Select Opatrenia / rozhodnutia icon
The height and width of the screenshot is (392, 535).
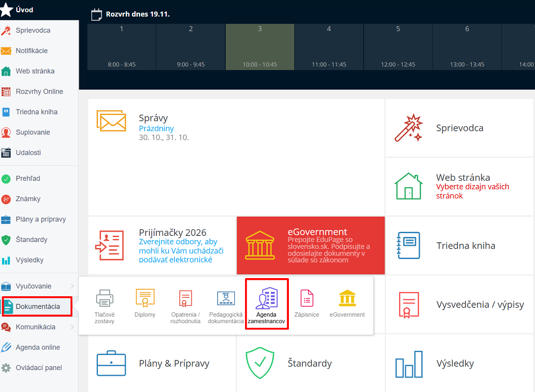pos(185,298)
